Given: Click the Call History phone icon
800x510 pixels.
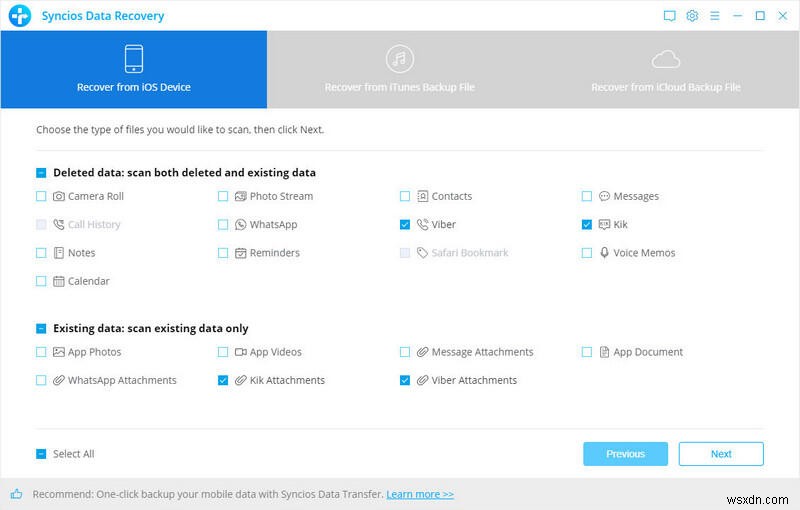Looking at the screenshot, I should tap(59, 224).
